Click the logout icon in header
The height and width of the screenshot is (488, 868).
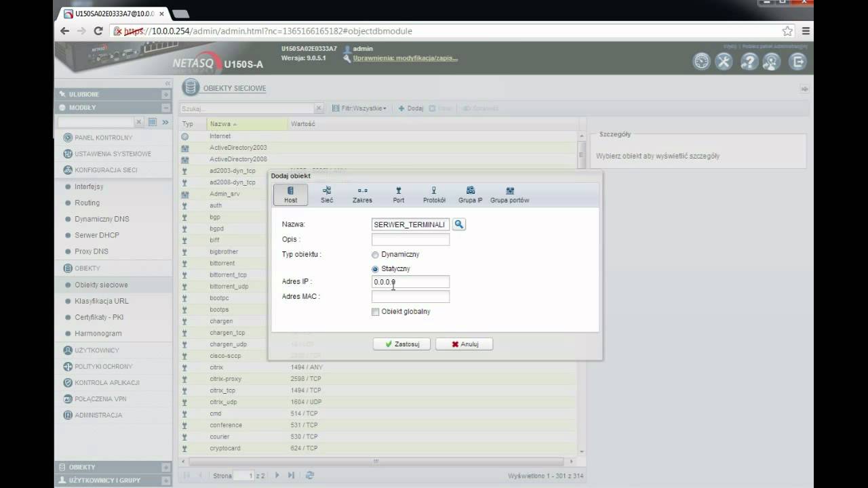point(798,62)
